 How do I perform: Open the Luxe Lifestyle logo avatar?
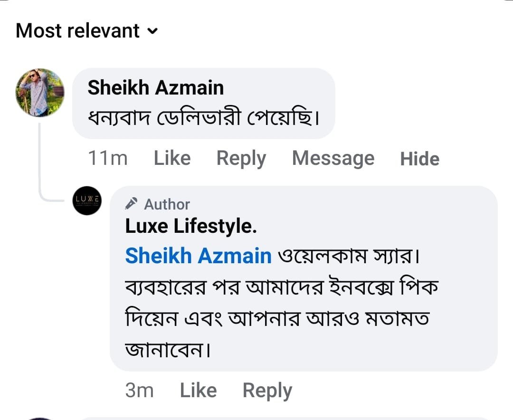click(x=87, y=200)
